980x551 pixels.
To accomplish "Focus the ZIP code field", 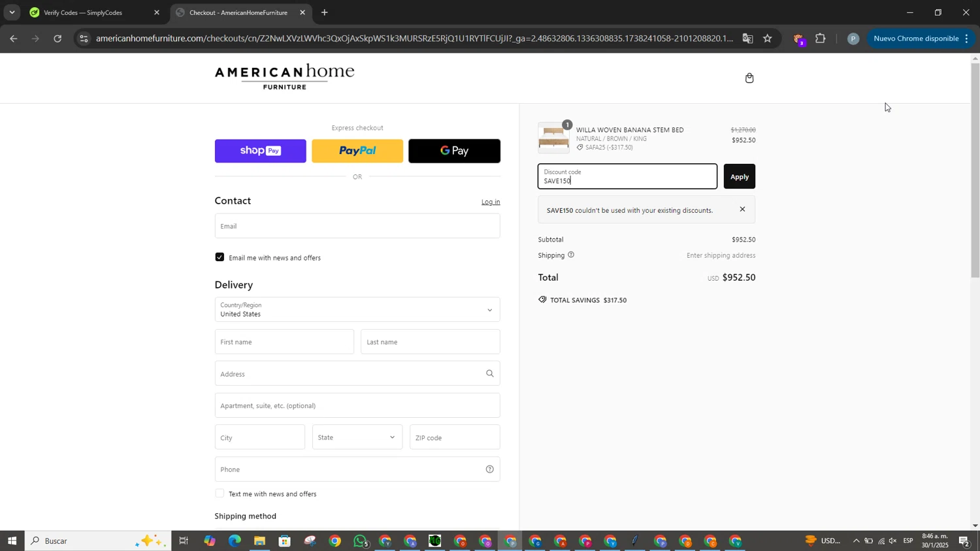I will coord(455,437).
